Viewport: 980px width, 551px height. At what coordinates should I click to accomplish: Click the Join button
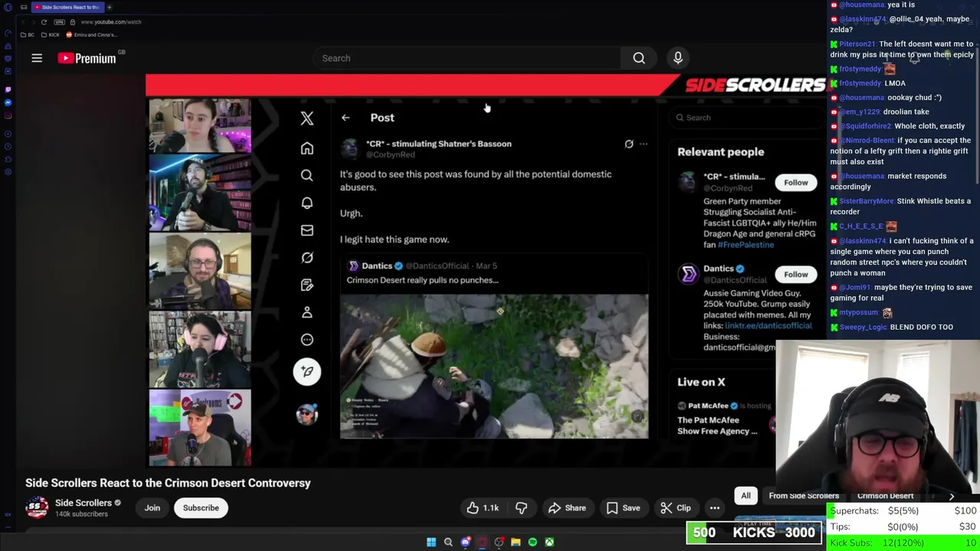(152, 508)
